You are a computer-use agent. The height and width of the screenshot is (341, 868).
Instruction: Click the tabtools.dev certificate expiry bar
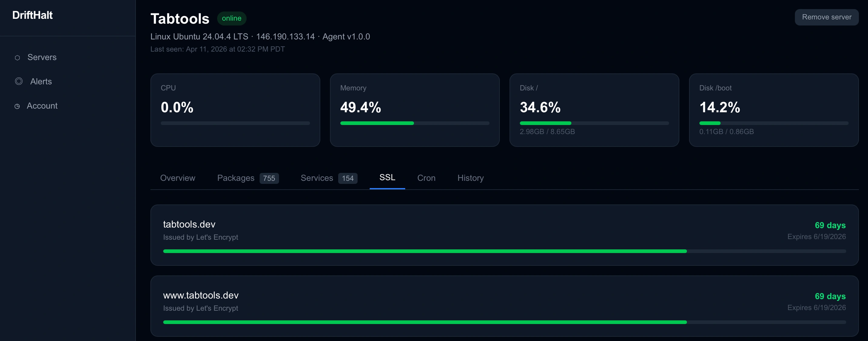click(504, 252)
